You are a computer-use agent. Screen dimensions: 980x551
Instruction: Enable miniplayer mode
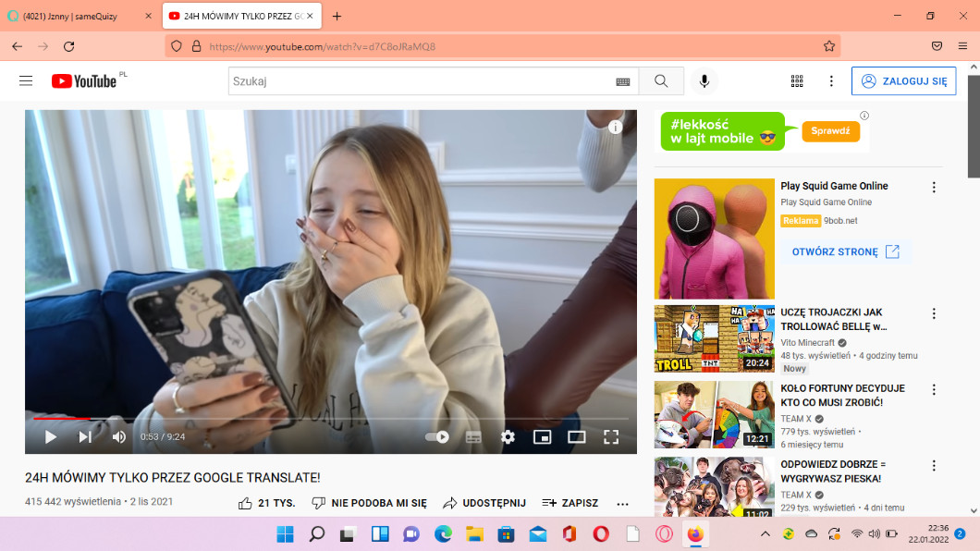coord(543,437)
